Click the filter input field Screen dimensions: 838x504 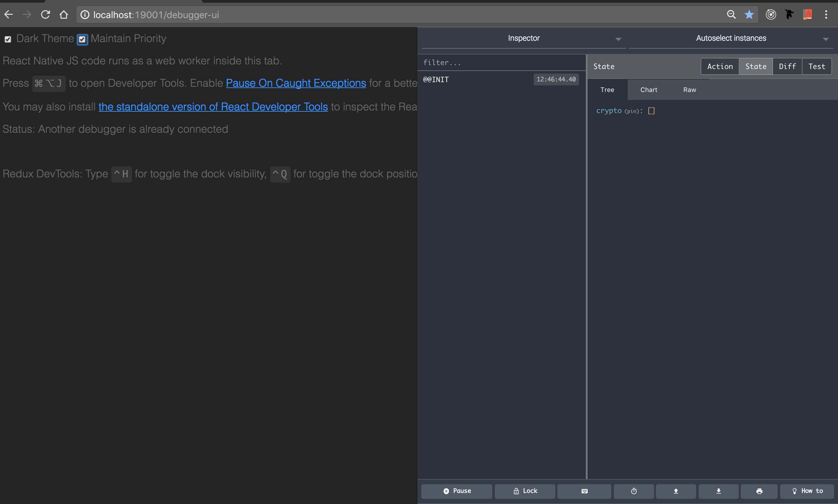click(x=476, y=62)
